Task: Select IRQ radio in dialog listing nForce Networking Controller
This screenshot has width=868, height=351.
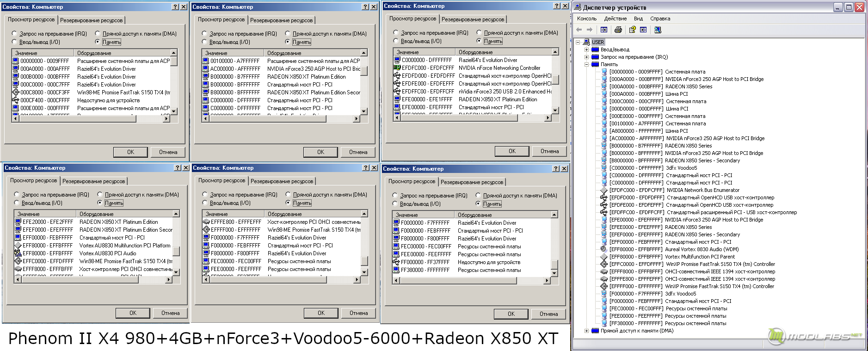Action: (x=396, y=32)
